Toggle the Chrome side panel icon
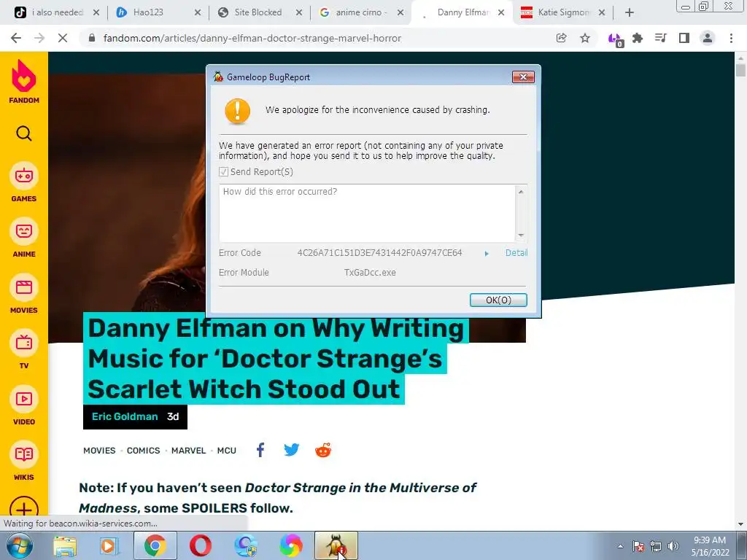The width and height of the screenshot is (747, 560). [x=684, y=38]
